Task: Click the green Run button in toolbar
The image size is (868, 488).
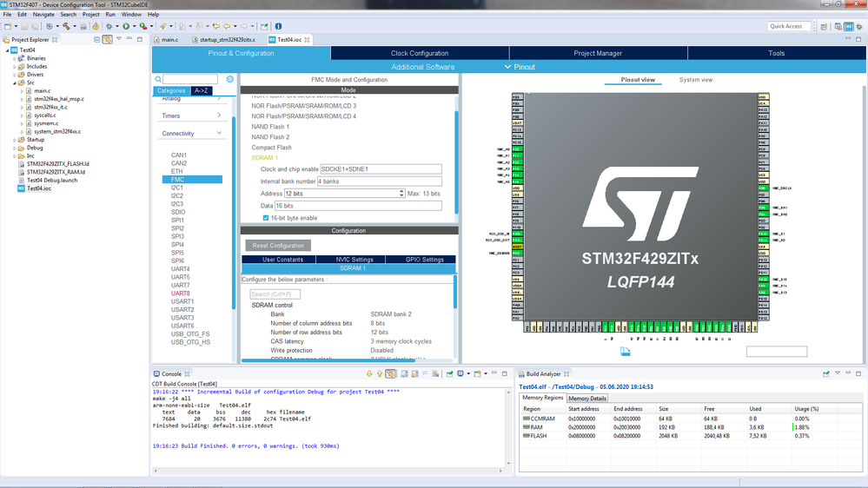Action: pos(126,26)
